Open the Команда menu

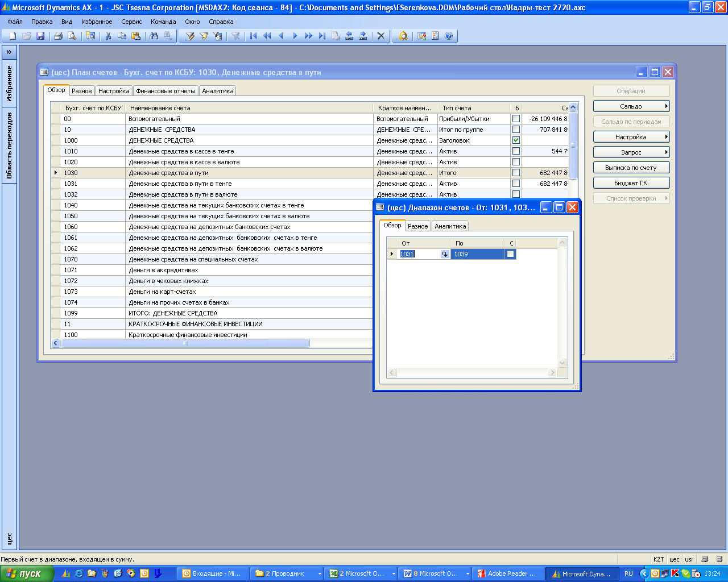(x=163, y=22)
